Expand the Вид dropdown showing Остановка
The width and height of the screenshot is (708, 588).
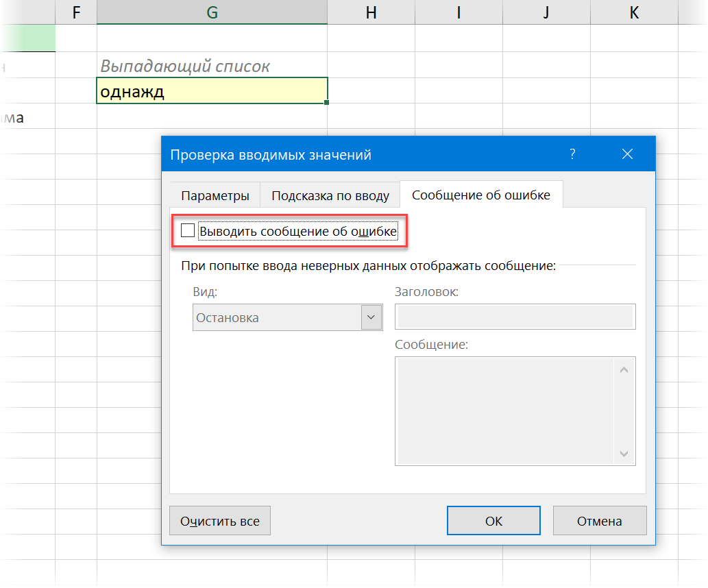371,317
